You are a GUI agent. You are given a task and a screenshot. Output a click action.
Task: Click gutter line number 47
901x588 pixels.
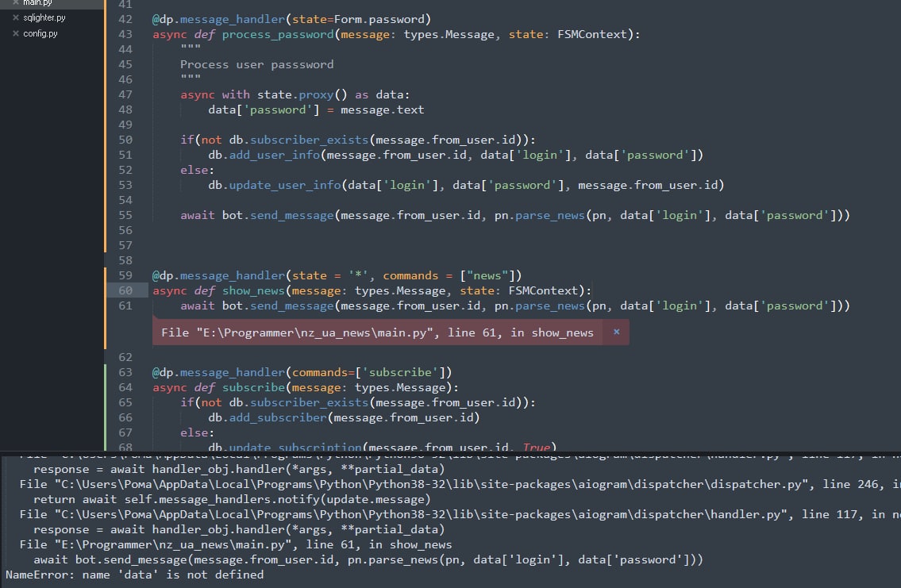tap(125, 94)
